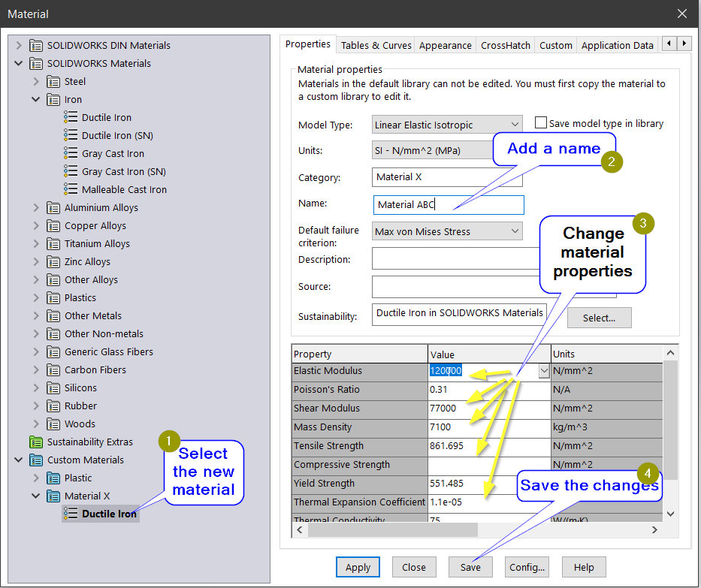
Task: Select the Gray Cast Iron material icon
Action: pyautogui.click(x=71, y=153)
